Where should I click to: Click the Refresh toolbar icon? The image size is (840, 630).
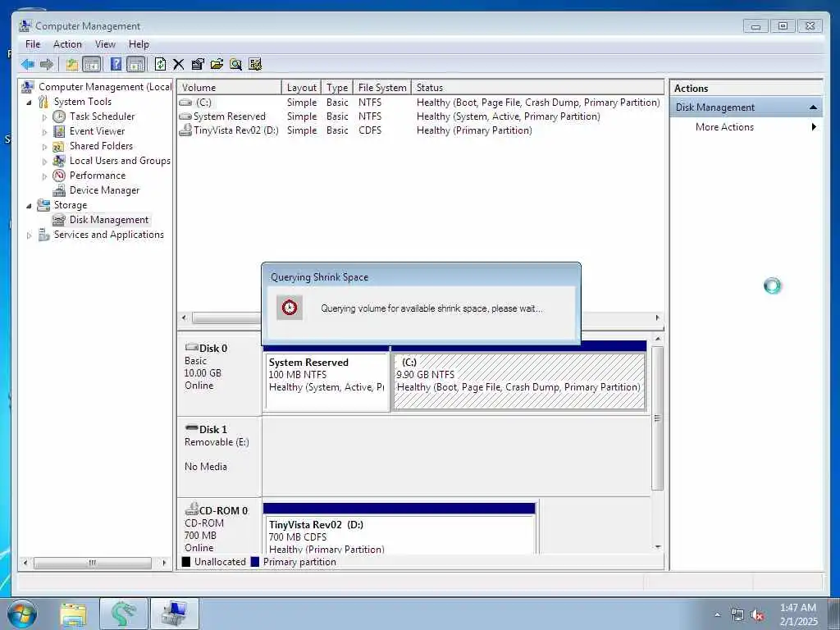(160, 65)
